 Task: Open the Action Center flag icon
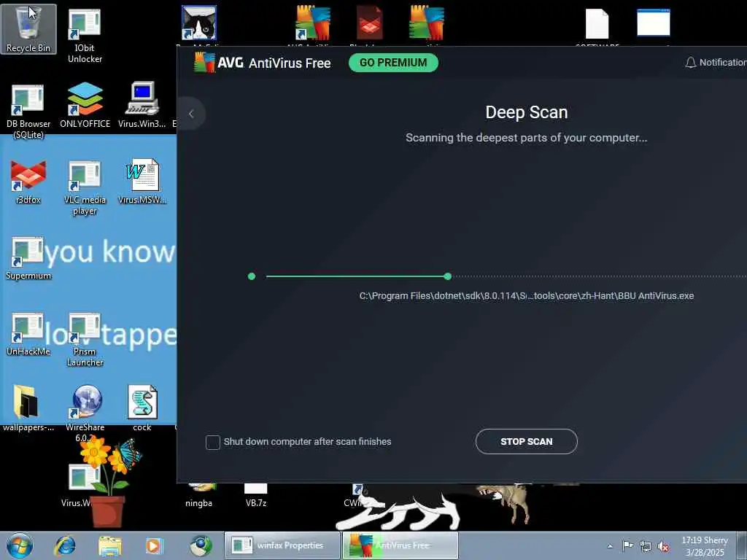[x=627, y=546]
